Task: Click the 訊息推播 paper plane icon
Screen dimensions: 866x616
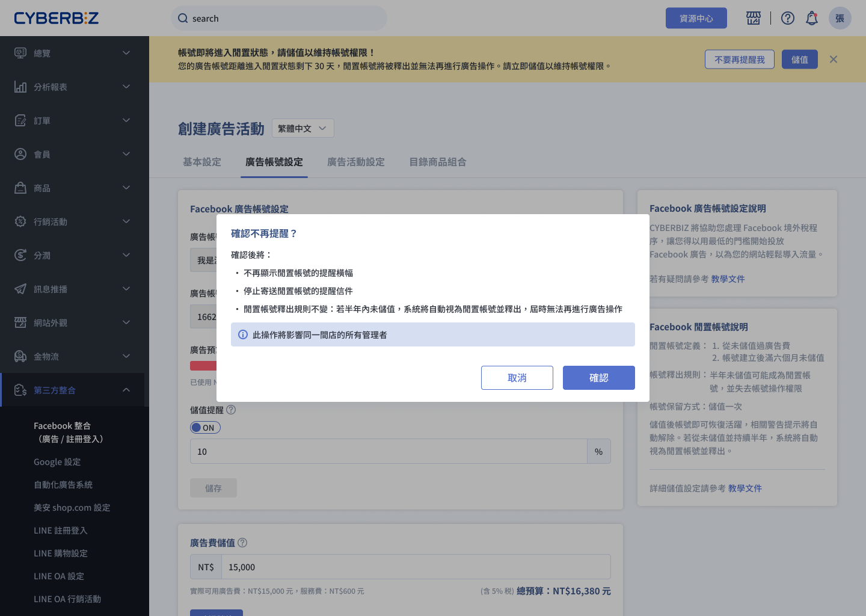Action: tap(20, 289)
